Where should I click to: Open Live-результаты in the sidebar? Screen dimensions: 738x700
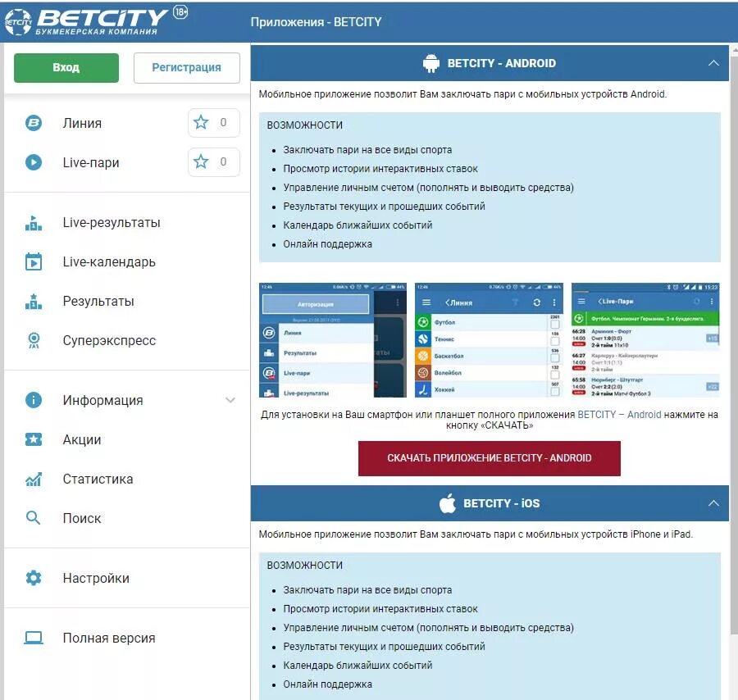coord(112,222)
